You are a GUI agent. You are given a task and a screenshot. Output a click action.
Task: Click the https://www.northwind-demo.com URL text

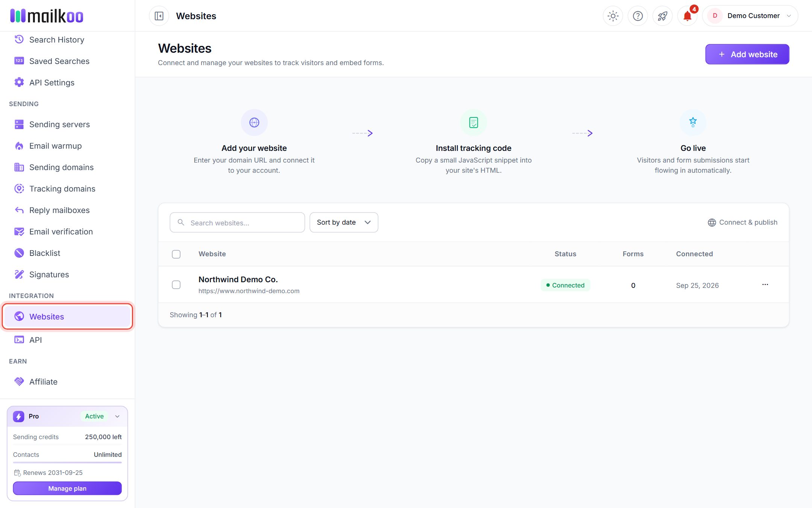(x=249, y=291)
